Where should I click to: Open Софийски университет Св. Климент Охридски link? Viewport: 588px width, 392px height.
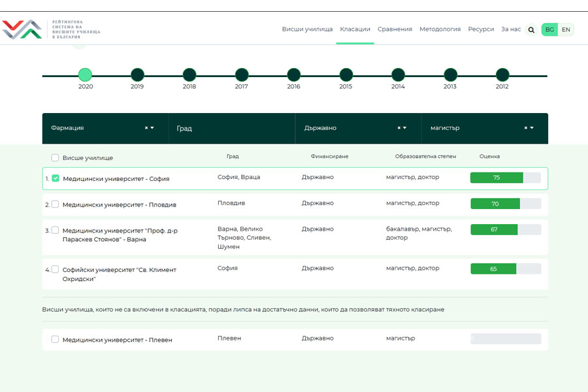point(120,274)
